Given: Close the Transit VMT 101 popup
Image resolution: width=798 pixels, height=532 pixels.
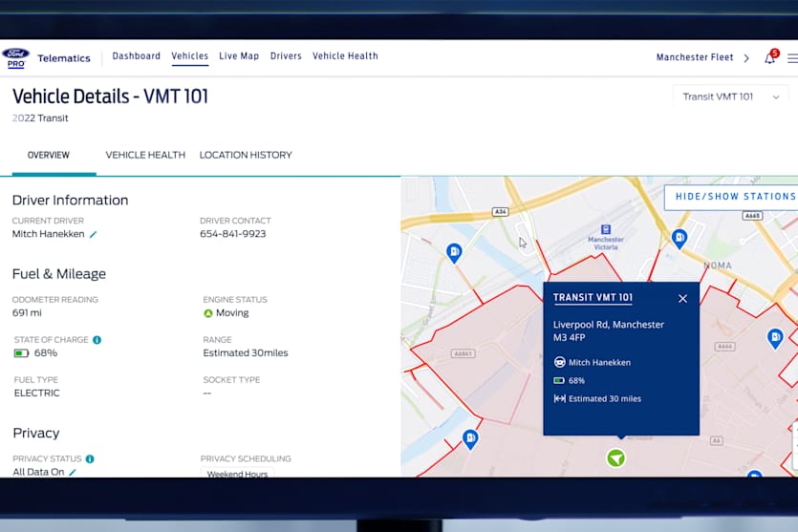Looking at the screenshot, I should [x=682, y=299].
